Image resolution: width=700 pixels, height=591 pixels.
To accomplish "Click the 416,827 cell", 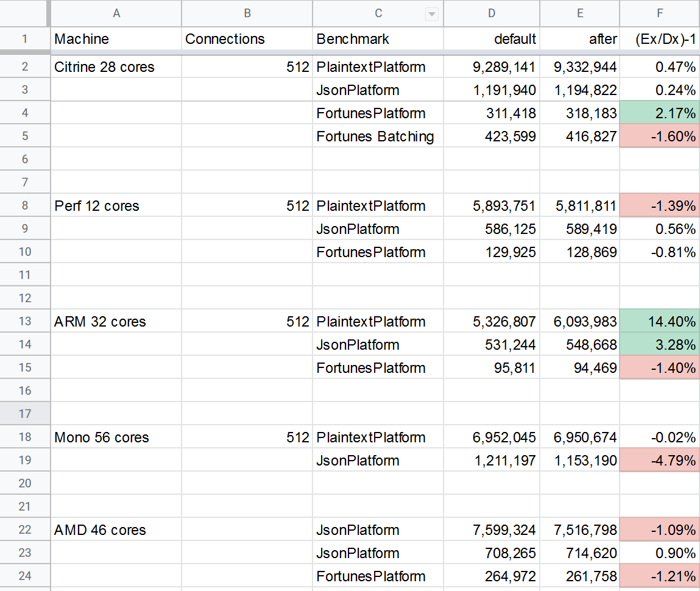I will [580, 136].
